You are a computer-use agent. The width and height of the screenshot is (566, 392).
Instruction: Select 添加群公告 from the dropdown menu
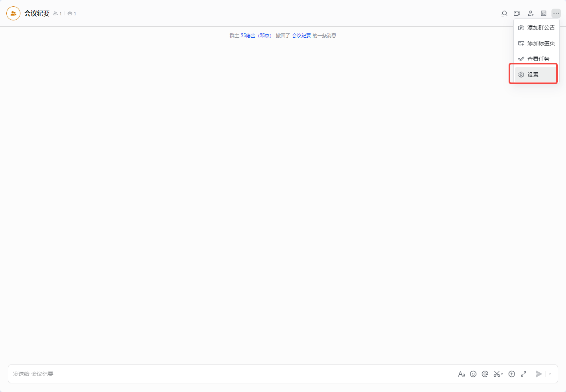pos(537,27)
